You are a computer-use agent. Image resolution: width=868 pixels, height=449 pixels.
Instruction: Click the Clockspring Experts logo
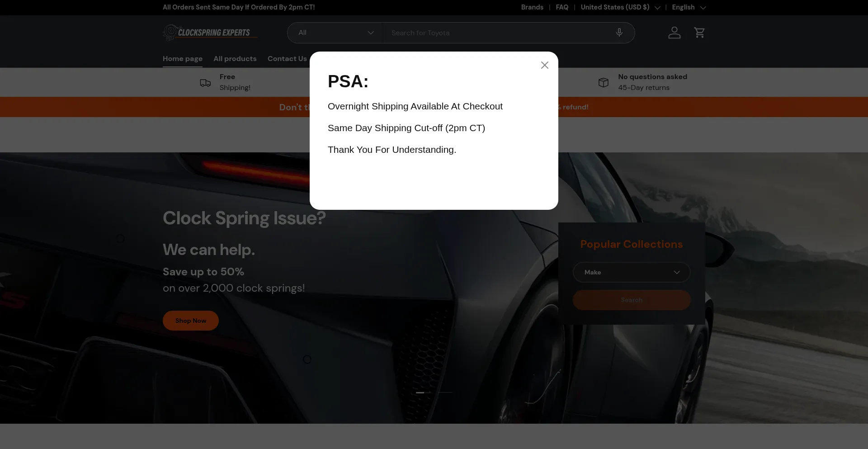click(210, 33)
